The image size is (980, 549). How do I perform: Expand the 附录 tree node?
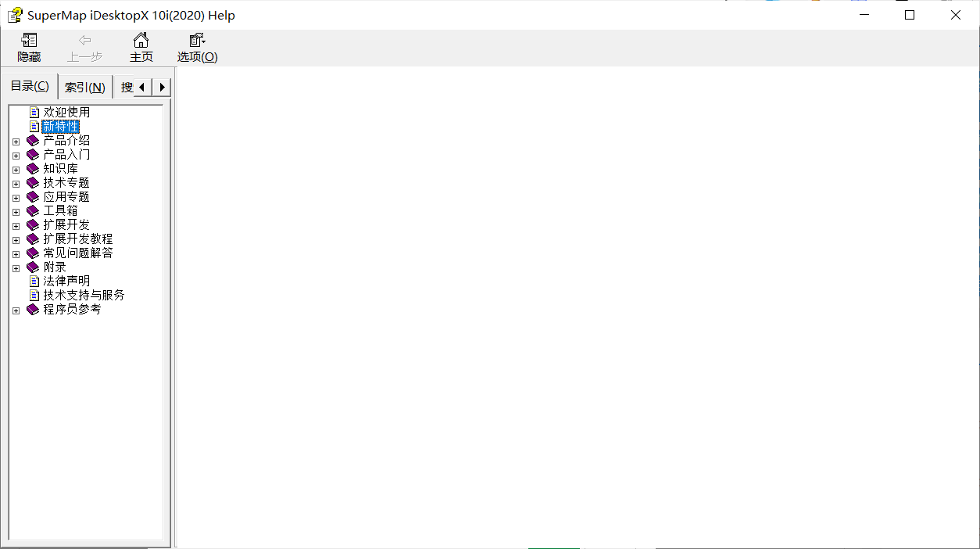(x=16, y=268)
